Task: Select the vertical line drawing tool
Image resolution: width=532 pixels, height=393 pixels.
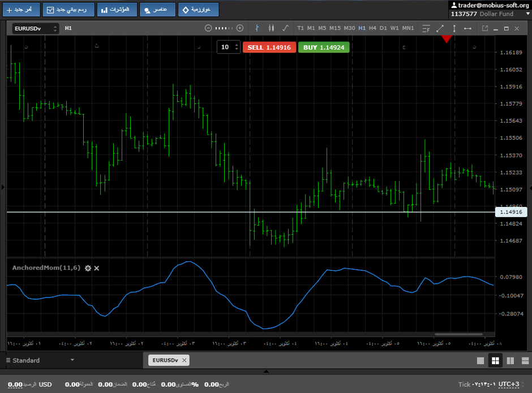Action: (454, 28)
